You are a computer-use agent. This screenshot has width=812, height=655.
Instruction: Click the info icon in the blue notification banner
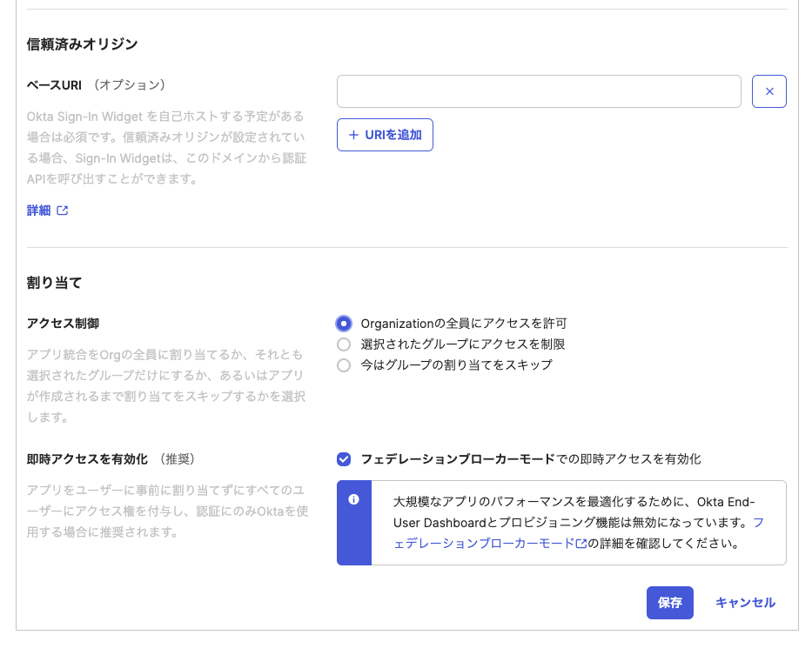354,498
